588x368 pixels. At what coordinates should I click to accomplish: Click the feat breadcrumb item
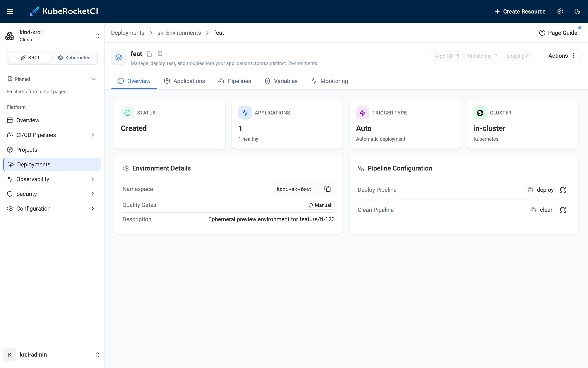coord(219,33)
